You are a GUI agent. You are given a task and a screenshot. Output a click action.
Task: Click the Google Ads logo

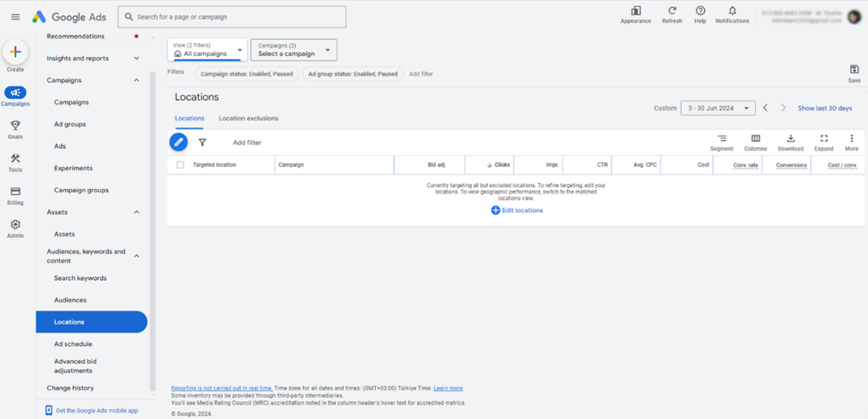coord(69,17)
